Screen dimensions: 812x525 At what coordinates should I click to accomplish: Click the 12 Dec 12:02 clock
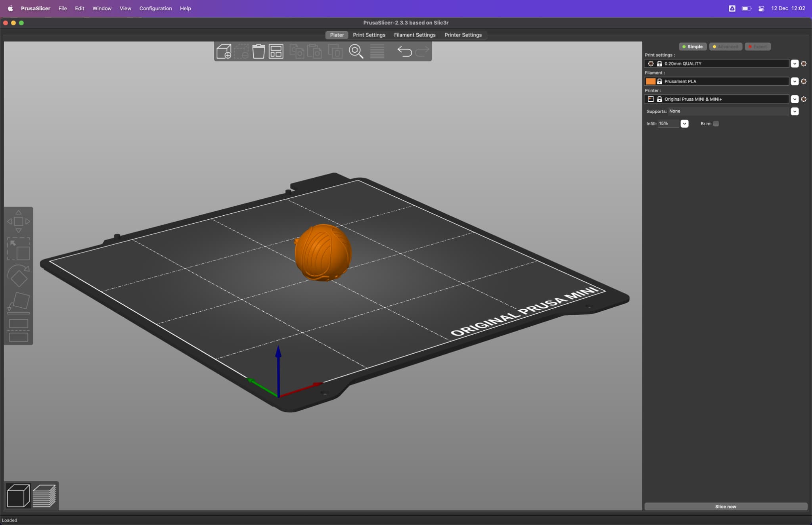click(x=788, y=8)
